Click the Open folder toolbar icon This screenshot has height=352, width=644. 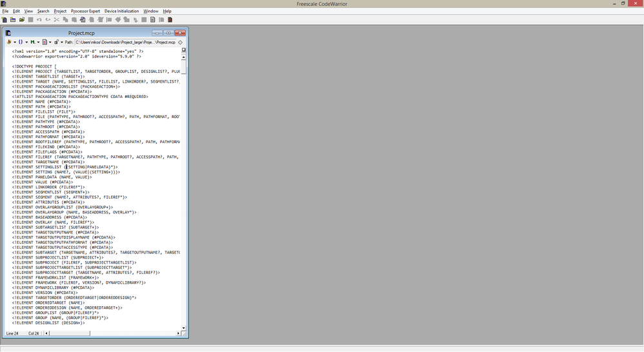tap(22, 20)
